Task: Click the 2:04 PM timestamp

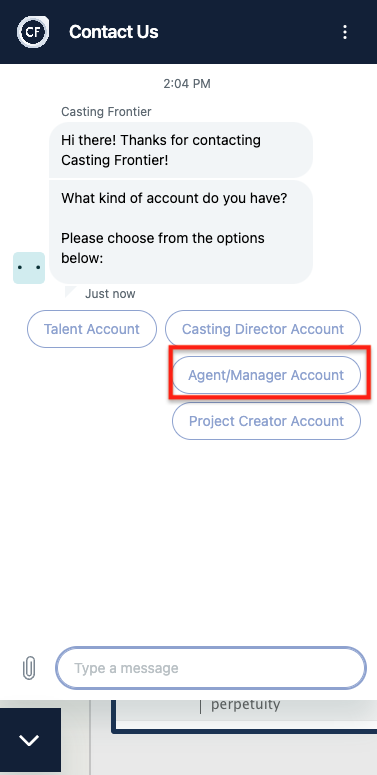Action: pyautogui.click(x=187, y=84)
